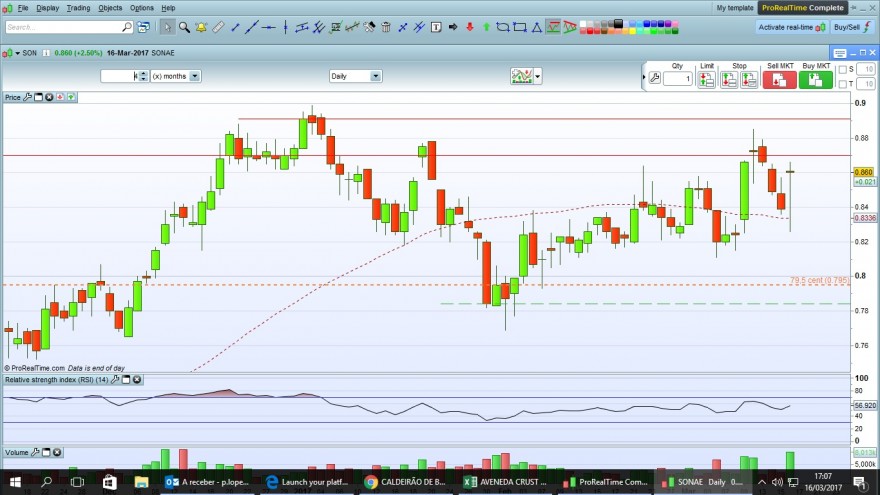
Task: Expand the (x) months dropdown
Action: [194, 76]
